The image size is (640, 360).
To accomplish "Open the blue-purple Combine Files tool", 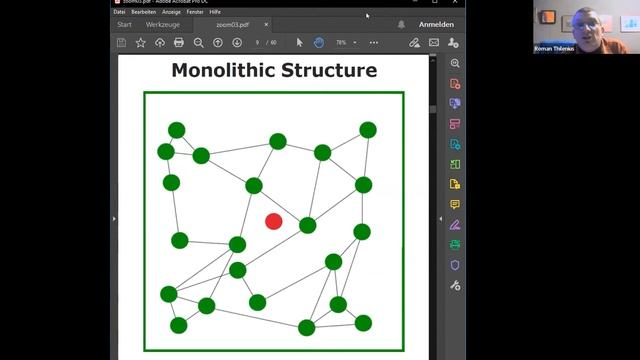I will (x=455, y=104).
